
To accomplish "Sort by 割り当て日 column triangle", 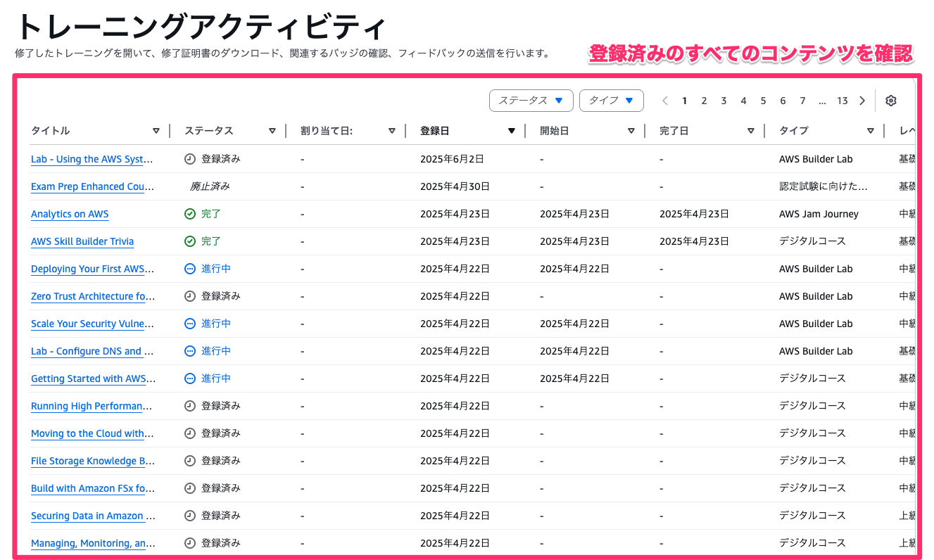I will (x=392, y=131).
